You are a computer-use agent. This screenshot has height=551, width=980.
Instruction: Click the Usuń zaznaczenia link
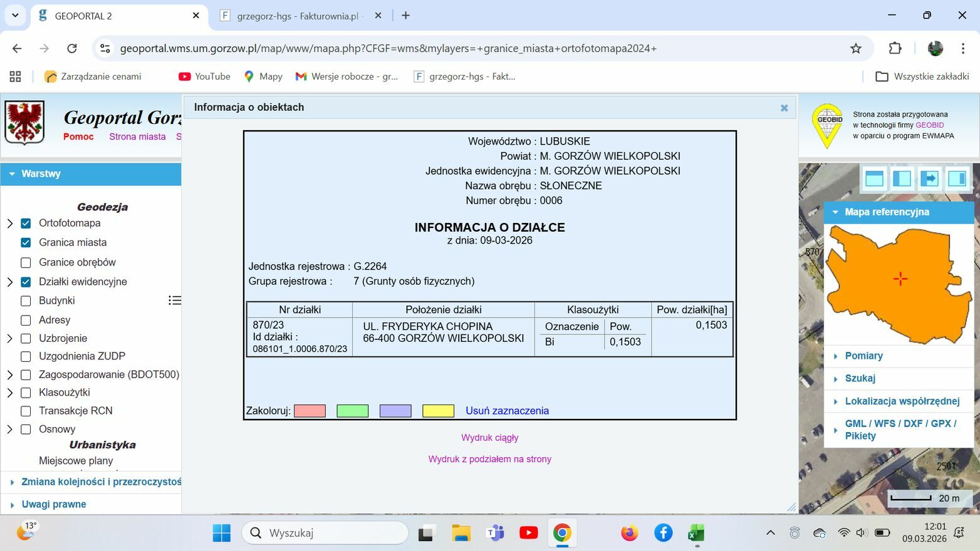[507, 411]
